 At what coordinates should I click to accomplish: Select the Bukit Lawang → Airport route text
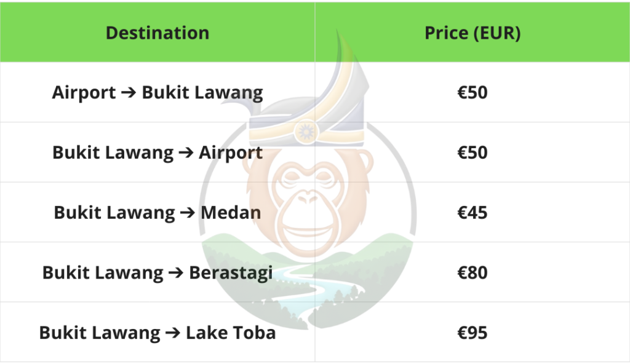pyautogui.click(x=157, y=152)
